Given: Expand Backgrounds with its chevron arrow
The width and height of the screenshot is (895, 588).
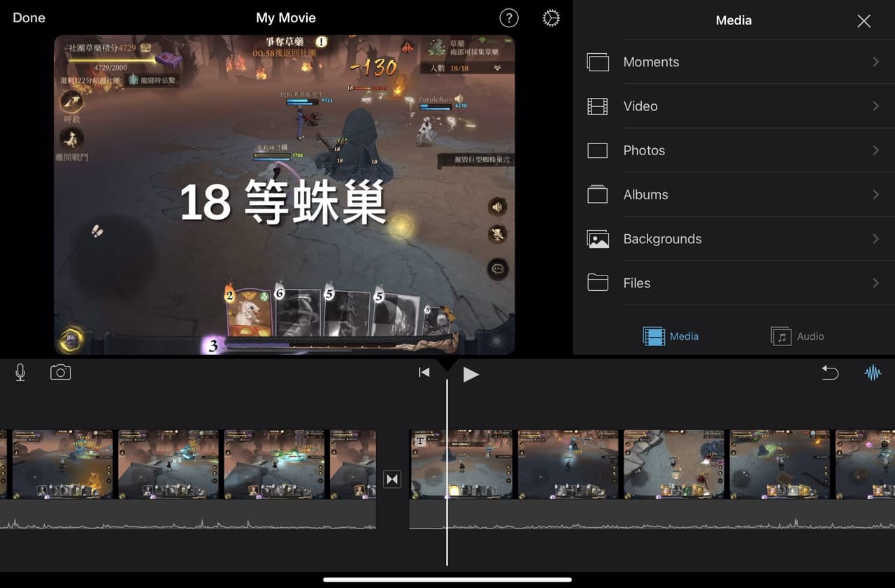Looking at the screenshot, I should pos(875,238).
